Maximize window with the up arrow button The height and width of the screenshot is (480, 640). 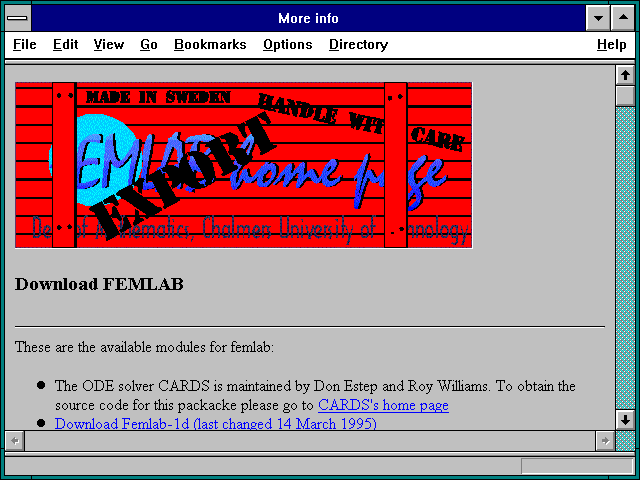click(x=623, y=18)
